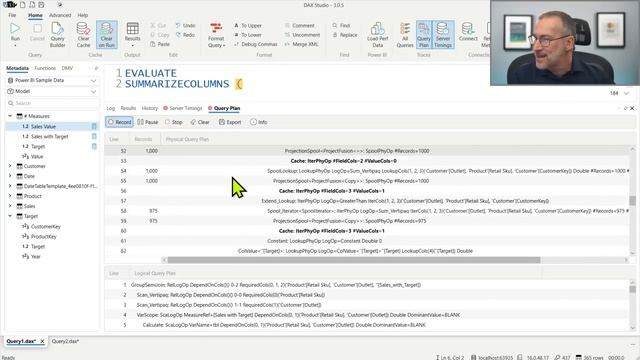Select the Sales with Target measure

tap(49, 136)
